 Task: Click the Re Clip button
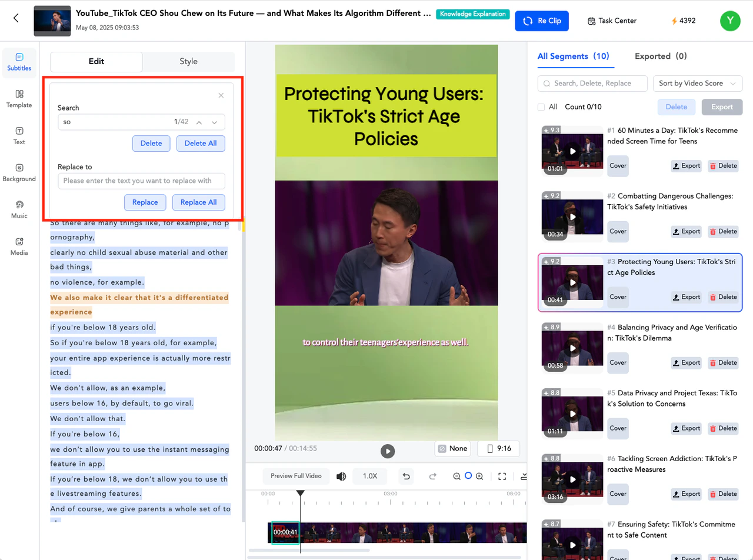[542, 21]
